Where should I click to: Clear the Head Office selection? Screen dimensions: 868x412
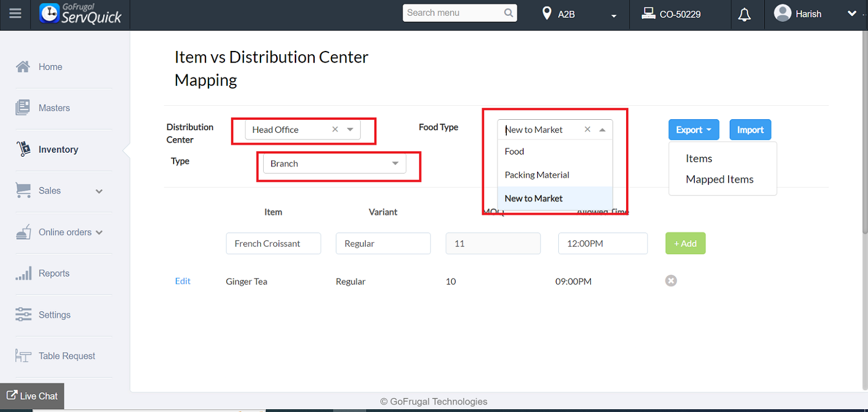coord(335,129)
